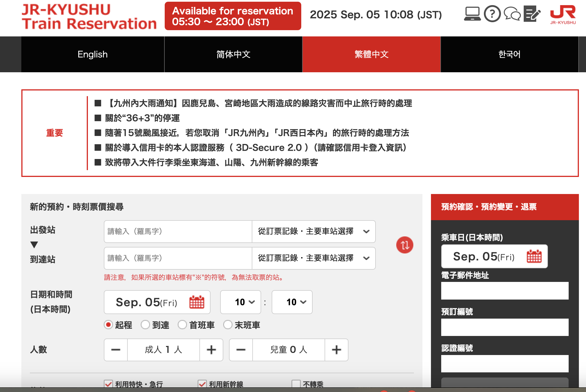The height and width of the screenshot is (392, 586).
Task: Click the document edit pencil icon
Action: pos(532,14)
